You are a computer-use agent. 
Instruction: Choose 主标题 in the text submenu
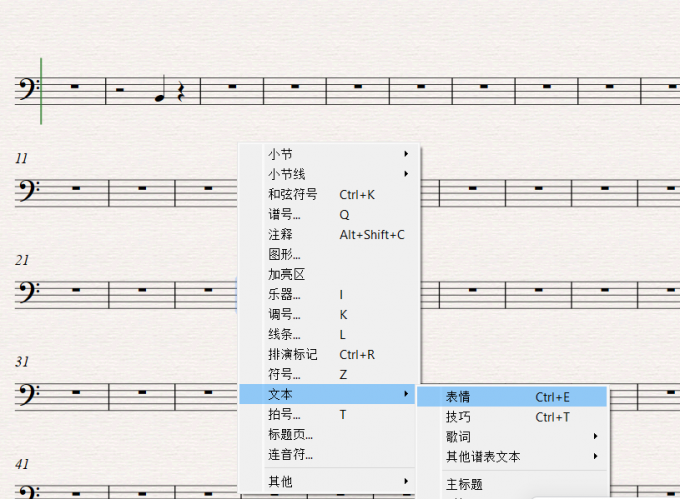tap(512, 484)
